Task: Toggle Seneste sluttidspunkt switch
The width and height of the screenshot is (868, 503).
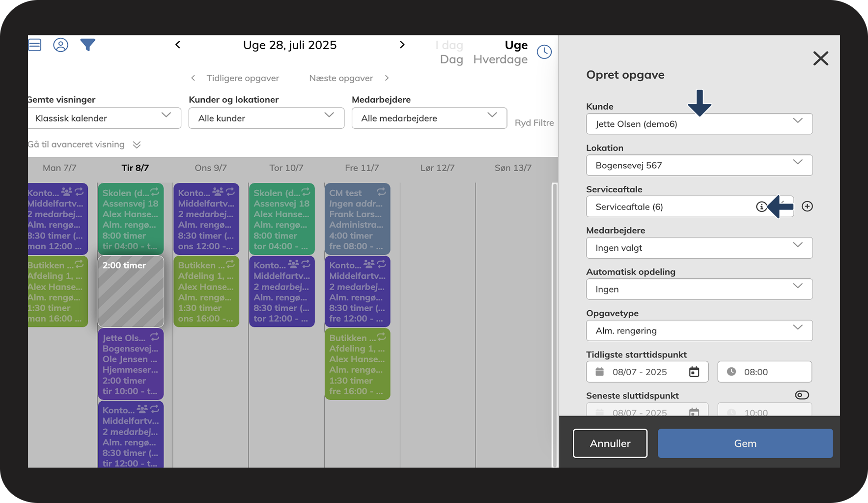Action: (802, 395)
